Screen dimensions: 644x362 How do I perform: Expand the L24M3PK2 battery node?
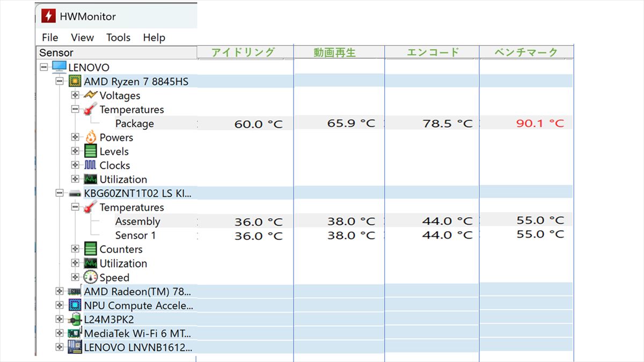pos(59,320)
